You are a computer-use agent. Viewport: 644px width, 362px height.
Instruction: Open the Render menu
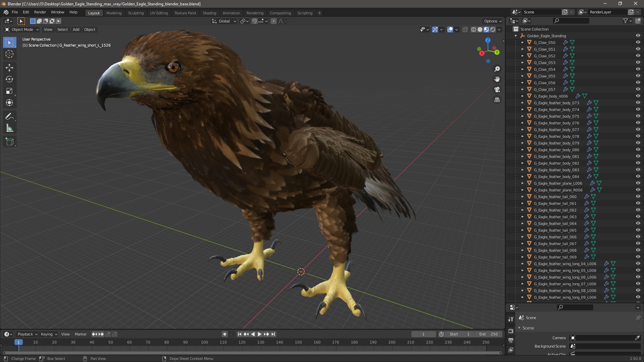(x=40, y=12)
